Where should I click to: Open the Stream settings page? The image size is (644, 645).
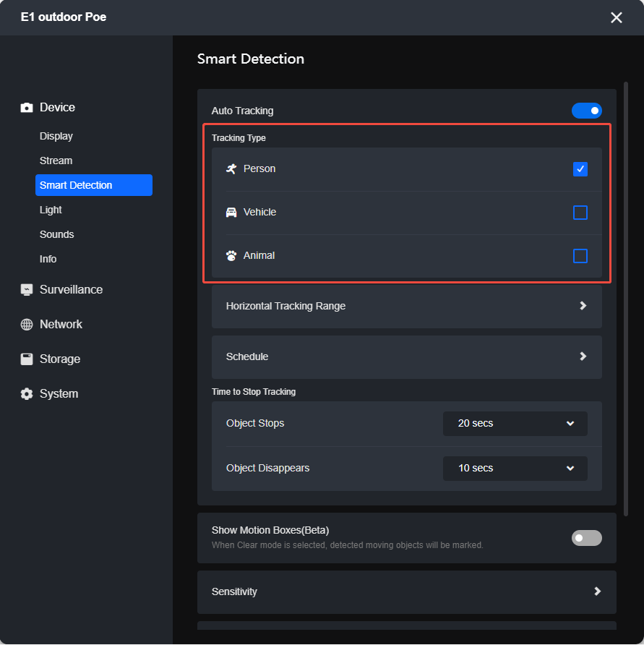click(56, 161)
